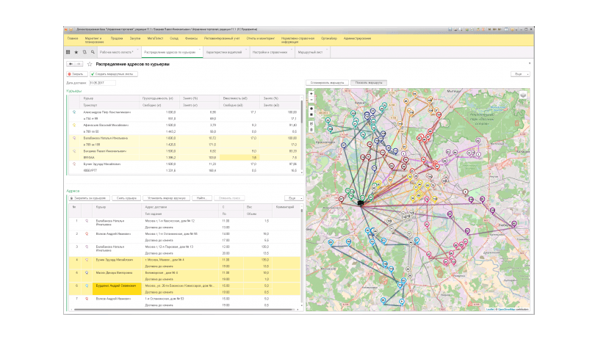Select courier Балабанова Наталья row in couriers table
Image resolution: width=598 pixels, height=364 pixels.
[x=184, y=142]
